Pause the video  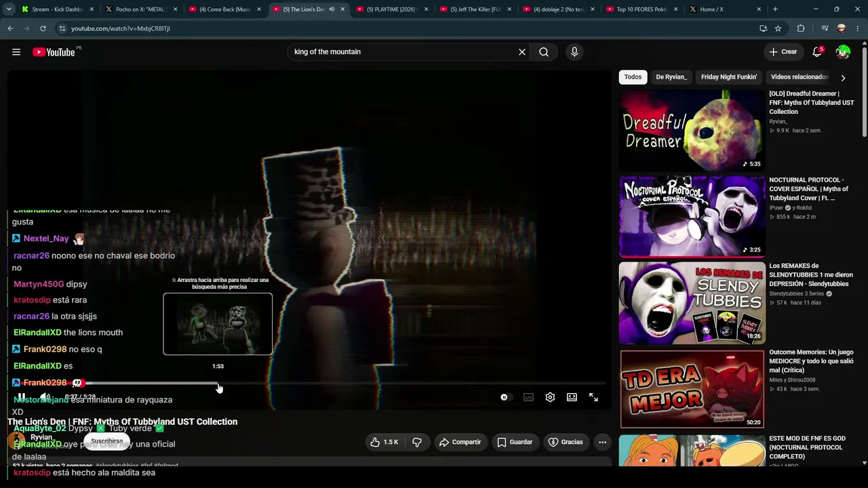click(22, 397)
